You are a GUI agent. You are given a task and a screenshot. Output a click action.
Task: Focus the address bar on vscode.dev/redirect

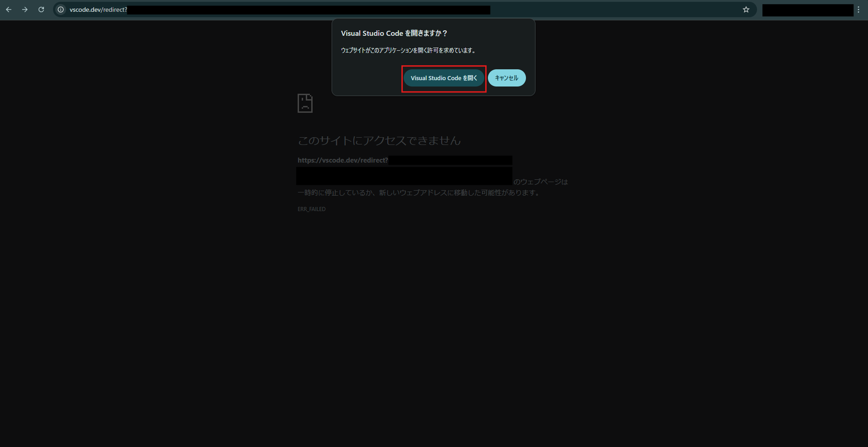98,10
